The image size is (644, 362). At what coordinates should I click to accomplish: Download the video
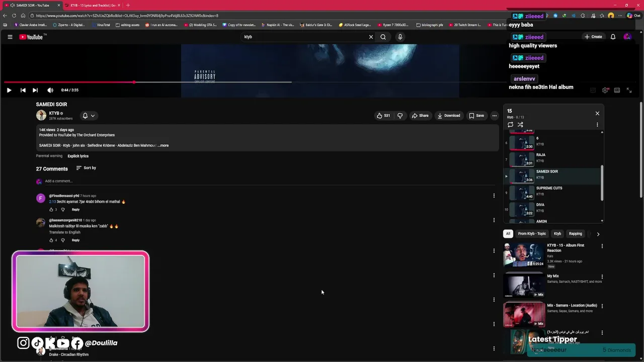coord(449,116)
